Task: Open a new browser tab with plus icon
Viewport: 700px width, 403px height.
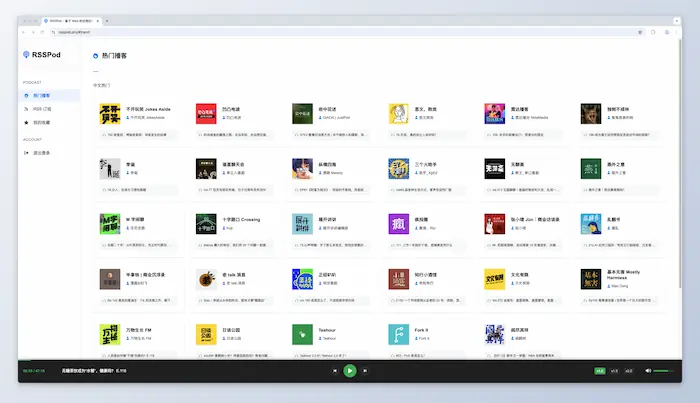Action: (x=107, y=21)
